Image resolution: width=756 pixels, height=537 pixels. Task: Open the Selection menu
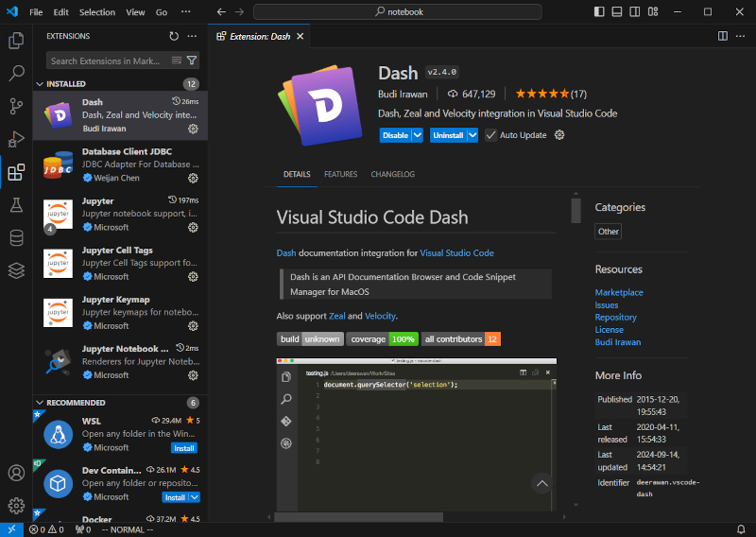click(97, 12)
